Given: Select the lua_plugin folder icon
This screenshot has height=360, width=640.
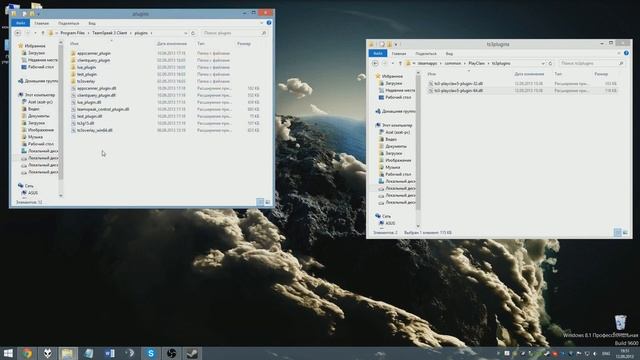Looking at the screenshot, I should pyautogui.click(x=73, y=67).
